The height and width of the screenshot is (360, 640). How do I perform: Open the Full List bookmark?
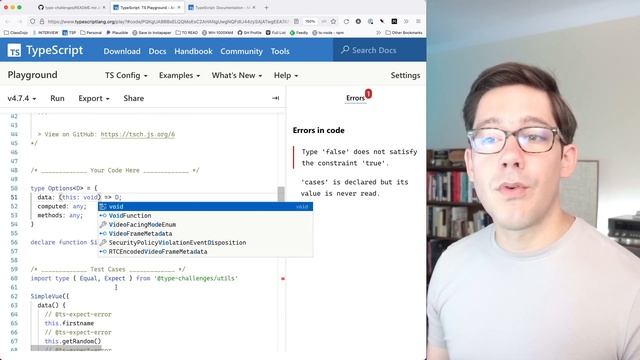(x=276, y=32)
